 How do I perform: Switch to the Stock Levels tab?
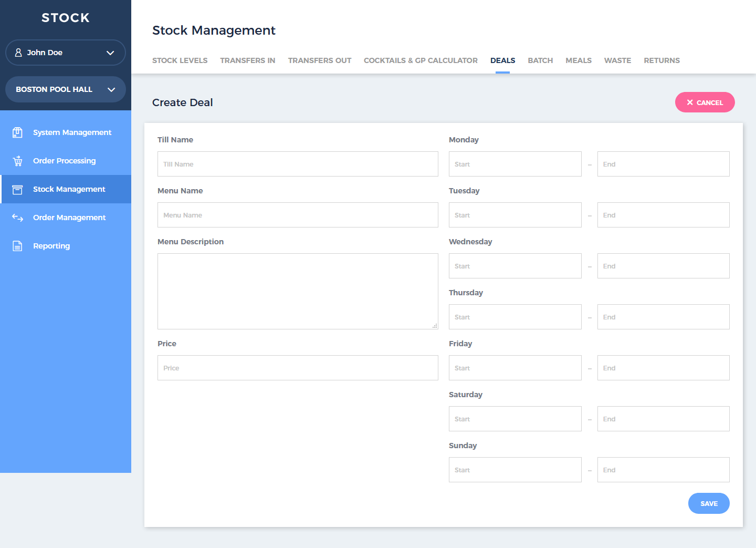[180, 60]
